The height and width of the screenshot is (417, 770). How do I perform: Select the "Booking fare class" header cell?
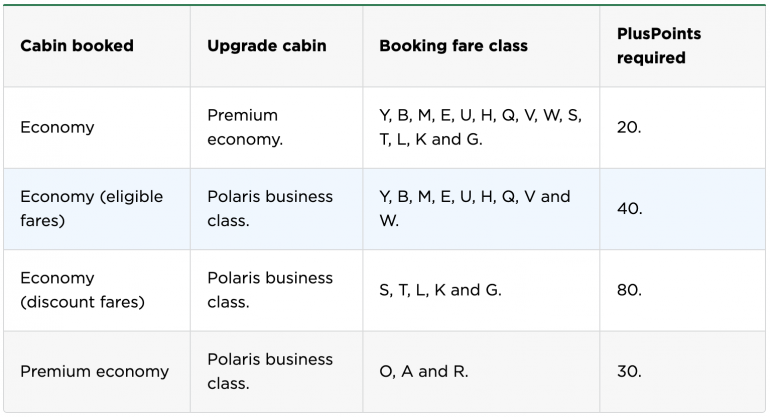click(x=453, y=46)
